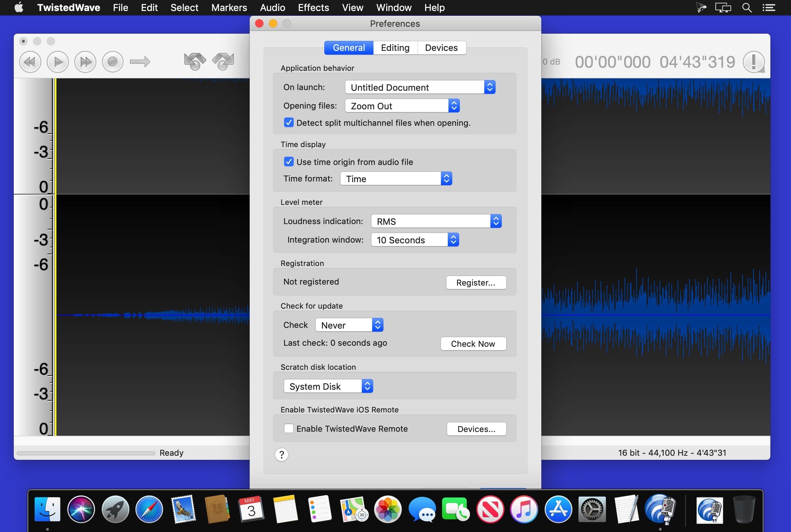Expand the Loudness indication RMS dropdown
The width and height of the screenshot is (791, 532).
(436, 221)
